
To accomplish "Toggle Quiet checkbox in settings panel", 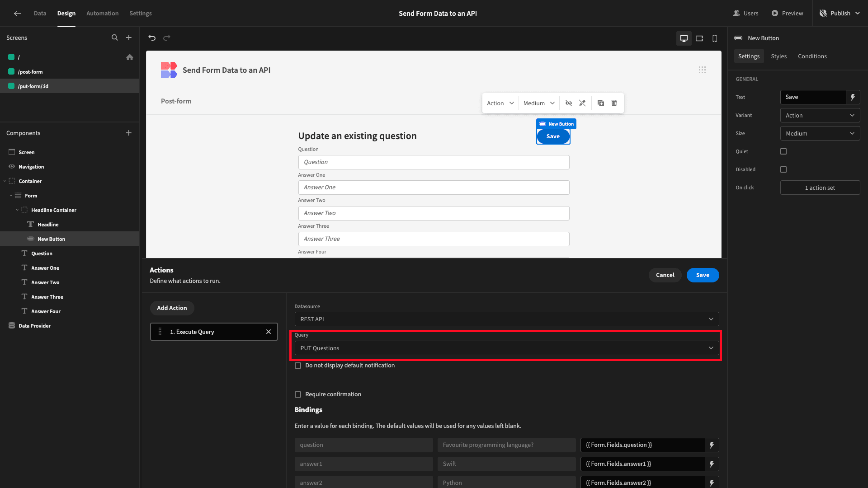I will coord(783,151).
